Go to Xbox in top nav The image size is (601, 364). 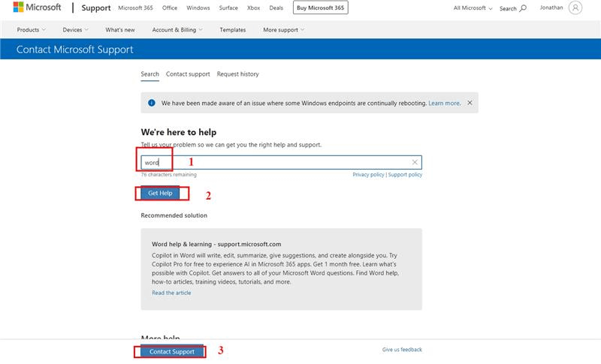coord(253,8)
